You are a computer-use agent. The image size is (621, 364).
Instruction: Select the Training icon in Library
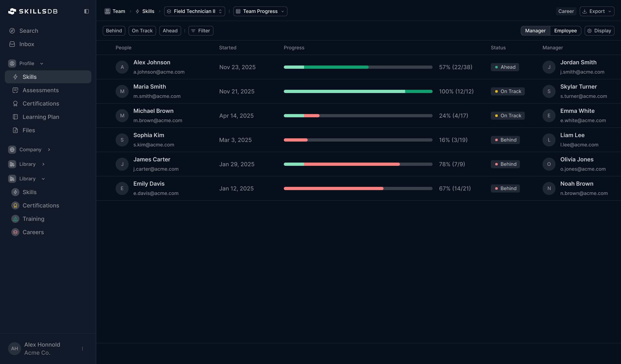[15, 219]
